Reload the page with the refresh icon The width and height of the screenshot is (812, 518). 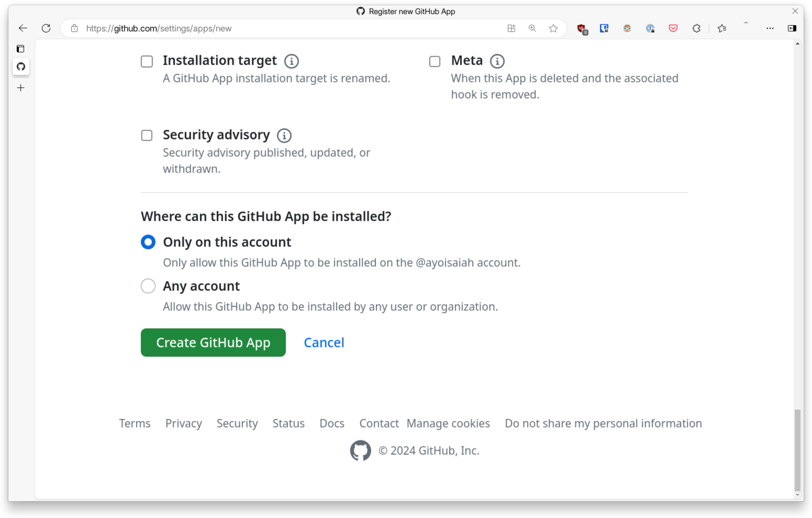click(x=46, y=28)
